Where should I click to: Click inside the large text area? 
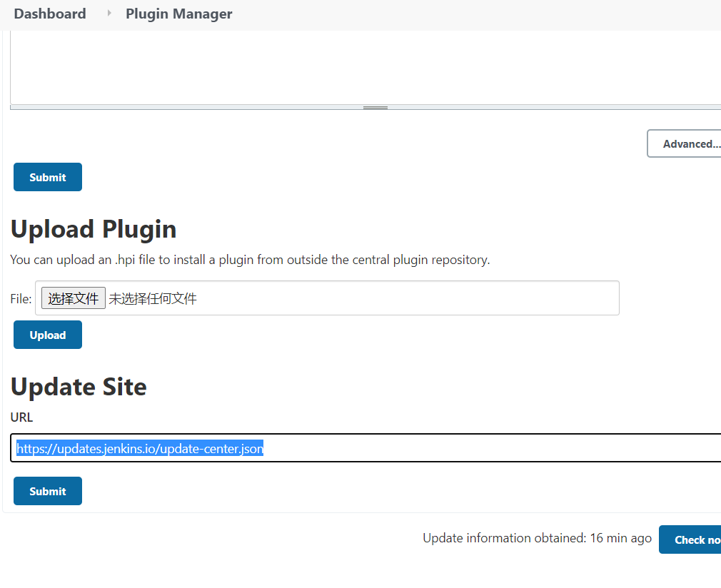365,68
